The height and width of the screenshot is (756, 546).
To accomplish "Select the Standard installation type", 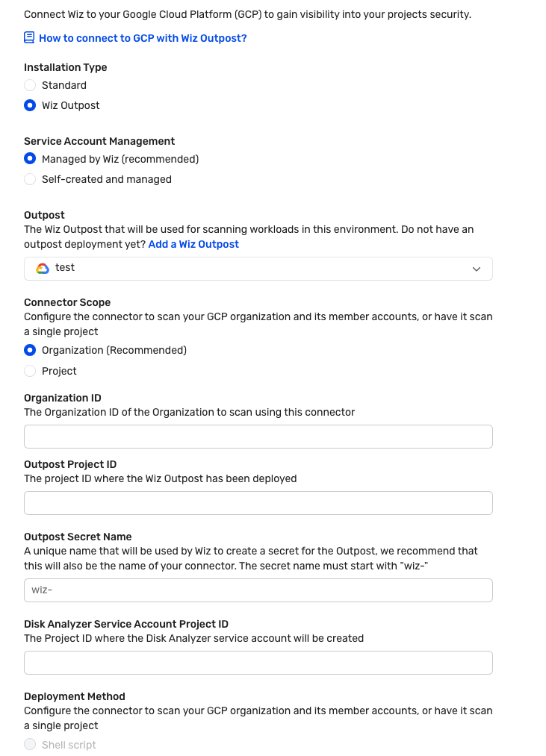I will click(30, 85).
